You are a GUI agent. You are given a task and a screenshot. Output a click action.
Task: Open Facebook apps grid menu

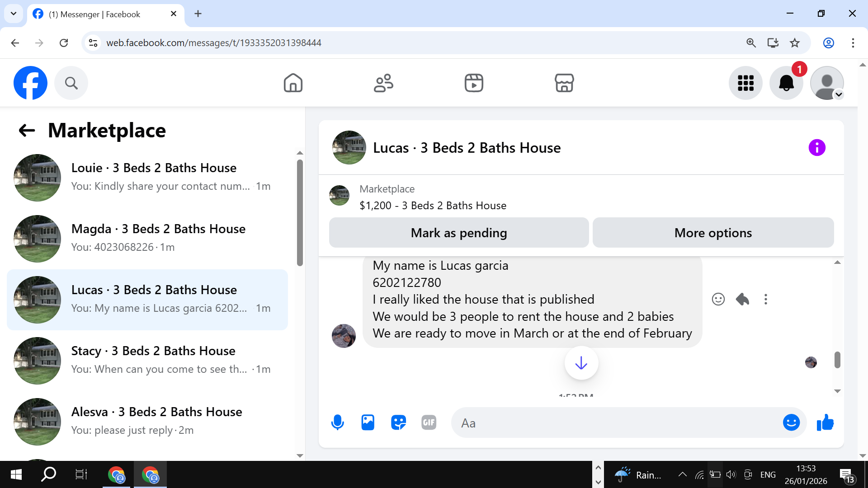(745, 83)
